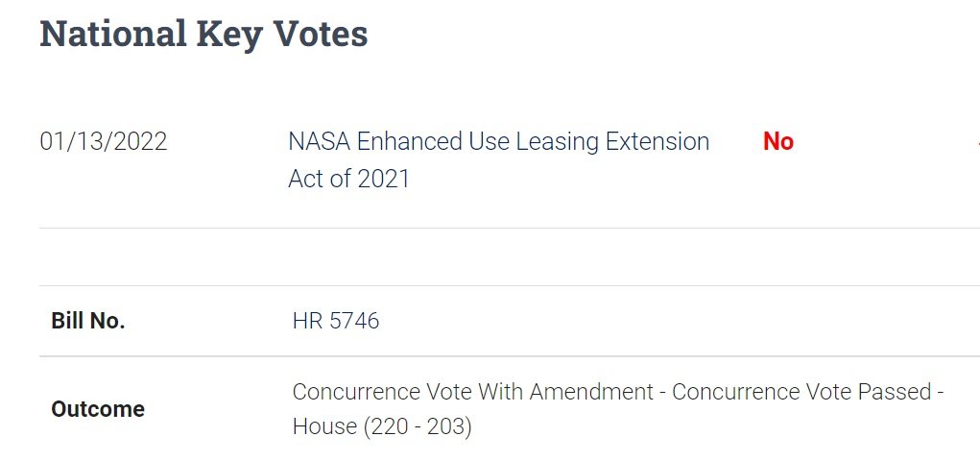Click the "House (220 - 203)" tally text
980x461 pixels.
(x=382, y=426)
